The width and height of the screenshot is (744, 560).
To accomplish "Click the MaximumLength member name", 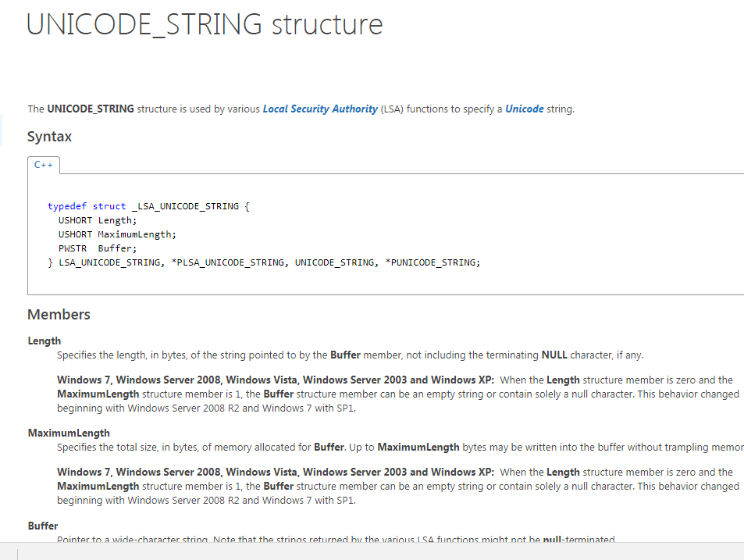I will 69,433.
